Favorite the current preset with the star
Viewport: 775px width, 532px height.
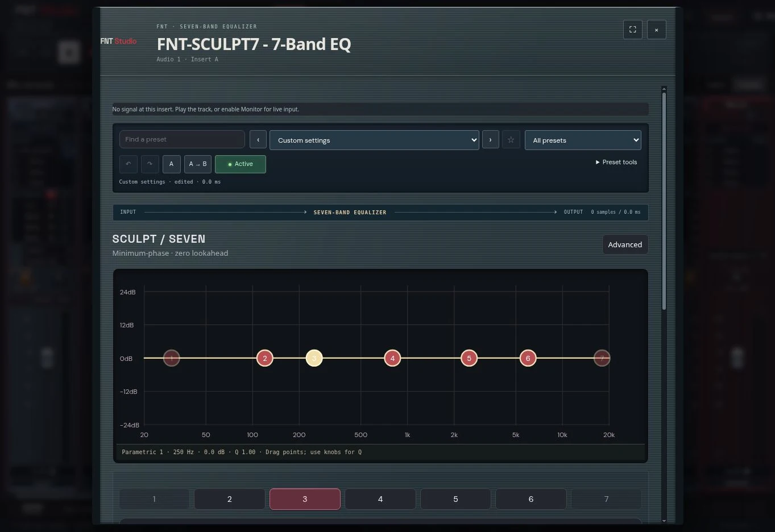click(511, 140)
